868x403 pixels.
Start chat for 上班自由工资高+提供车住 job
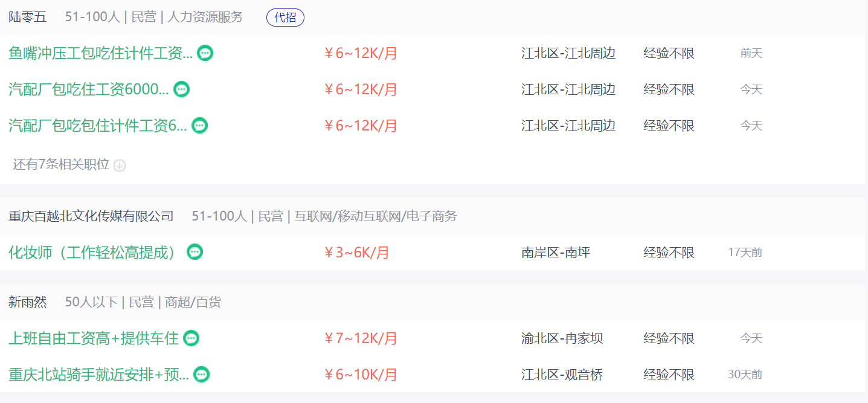pos(191,338)
